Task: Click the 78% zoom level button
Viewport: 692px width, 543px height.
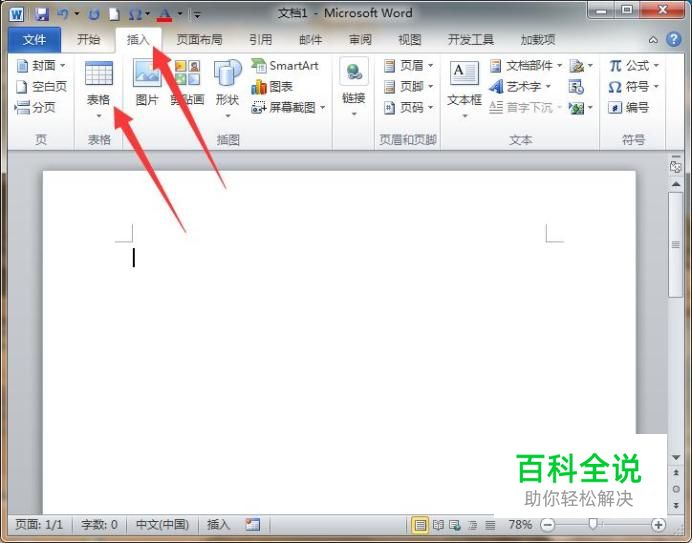Action: 520,524
